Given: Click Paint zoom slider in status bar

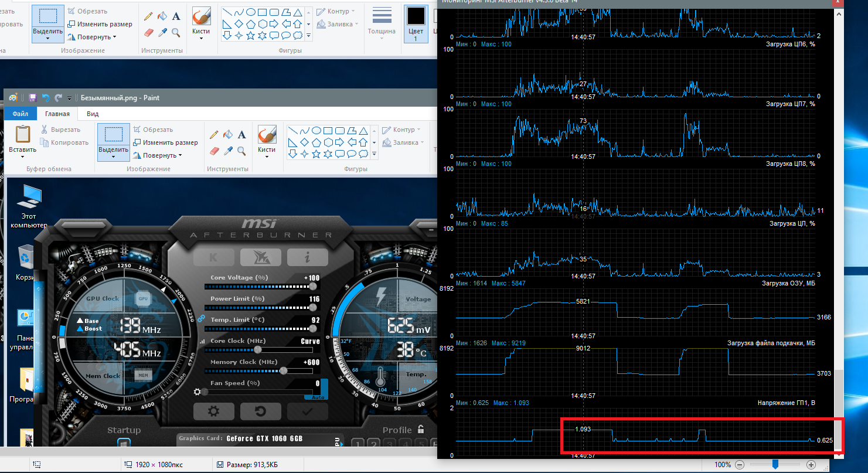Looking at the screenshot, I should (x=775, y=465).
